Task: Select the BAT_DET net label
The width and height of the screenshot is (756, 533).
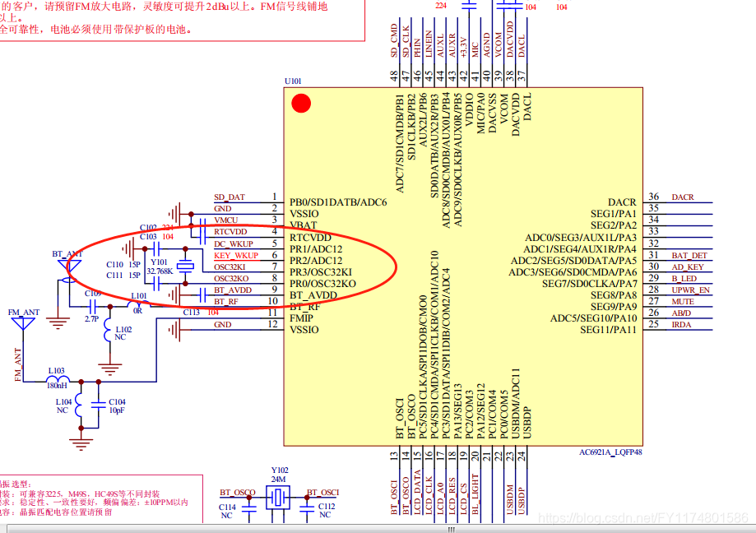Action: point(689,256)
